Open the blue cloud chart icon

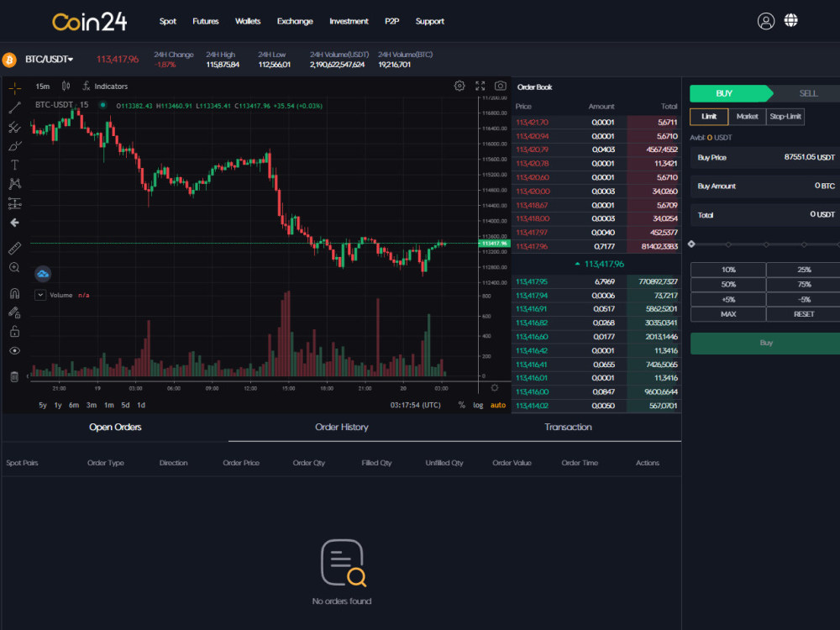click(43, 274)
